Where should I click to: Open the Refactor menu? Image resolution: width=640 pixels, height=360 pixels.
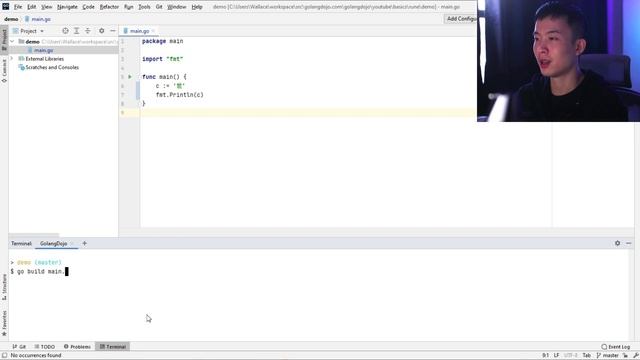(x=109, y=7)
